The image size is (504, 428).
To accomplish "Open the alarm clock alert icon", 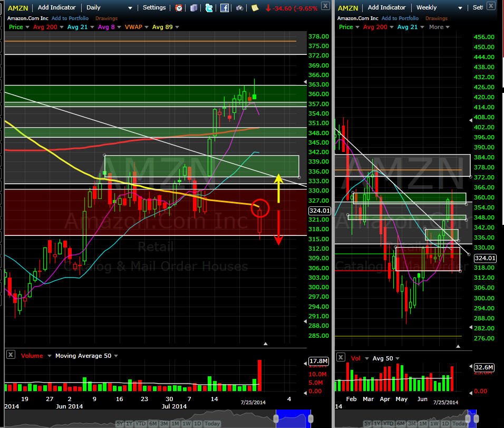I will pos(179,8).
